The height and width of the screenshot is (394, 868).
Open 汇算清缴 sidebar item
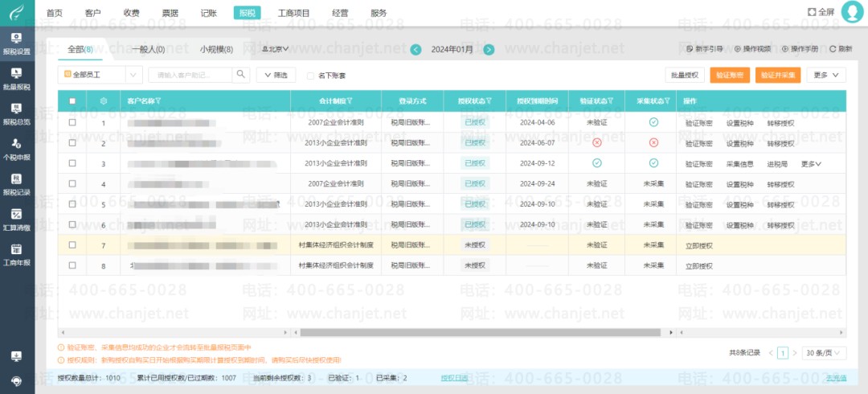click(17, 220)
